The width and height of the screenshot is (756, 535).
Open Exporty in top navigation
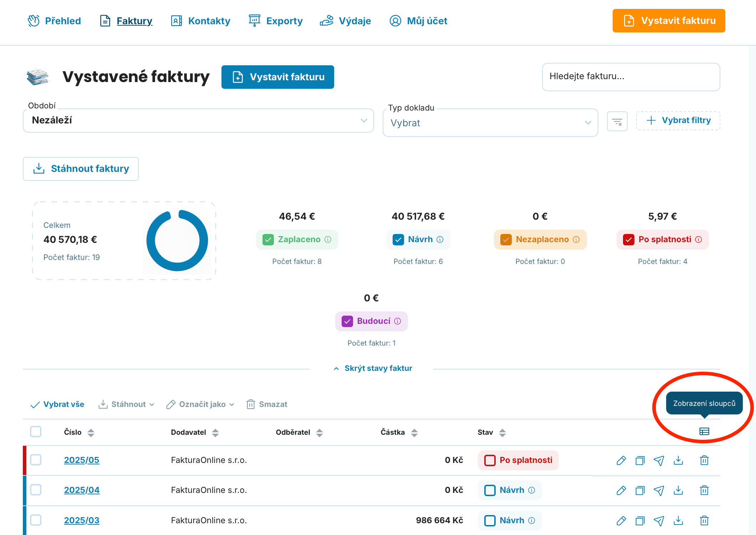(x=276, y=21)
